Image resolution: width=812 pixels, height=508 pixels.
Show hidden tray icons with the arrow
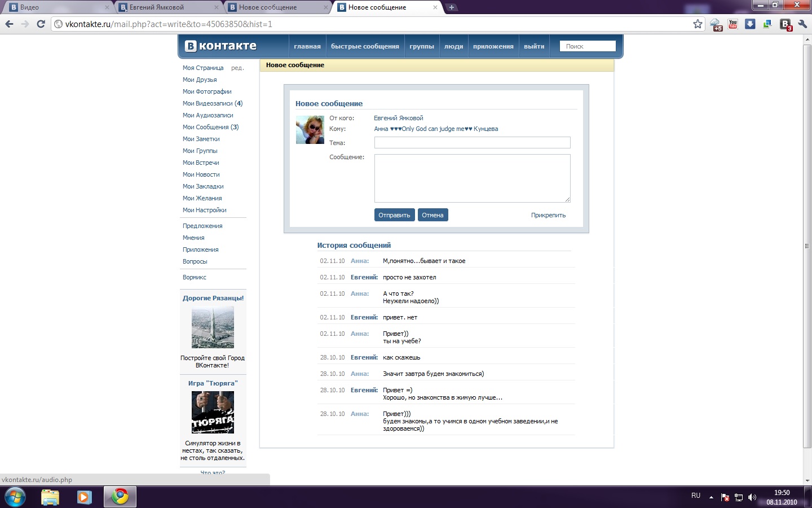711,497
